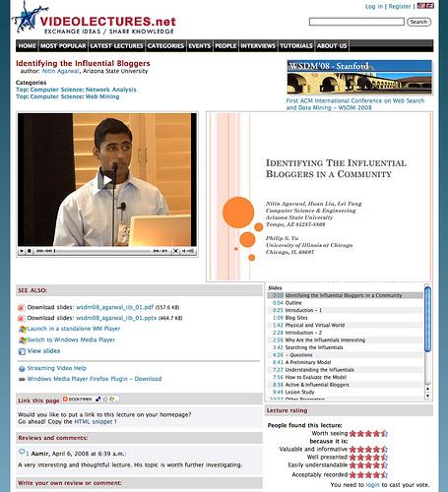Image resolution: width=448 pixels, height=492 pixels.
Task: Jump to 'Blog Sites' slide at 1:09
Action: (290, 318)
